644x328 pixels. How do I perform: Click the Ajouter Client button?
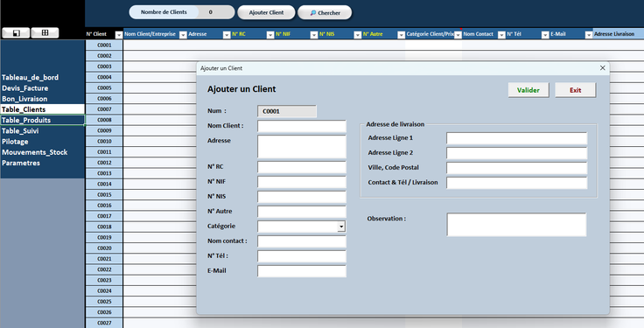point(266,13)
